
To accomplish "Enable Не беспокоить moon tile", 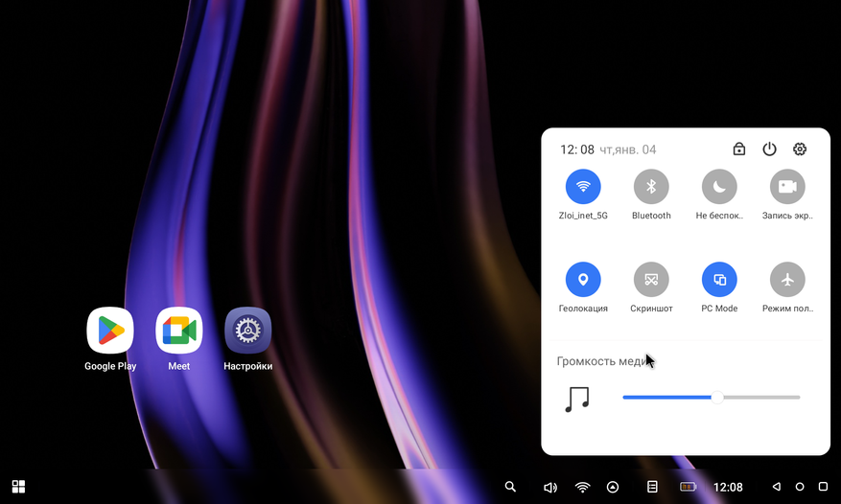I will tap(719, 187).
